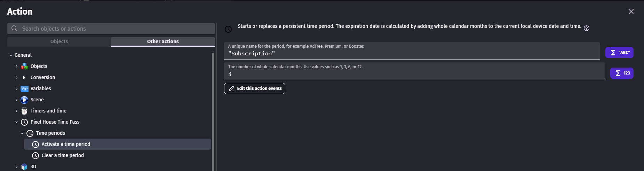
Task: Collapse the Time periods subgroup
Action: [22, 133]
